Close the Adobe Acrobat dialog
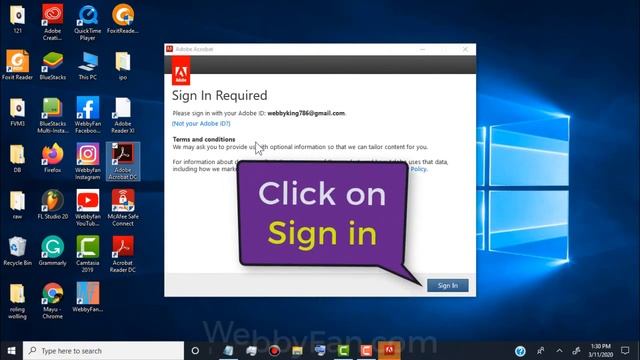Screen dimensions: 640x360 (x=465, y=49)
